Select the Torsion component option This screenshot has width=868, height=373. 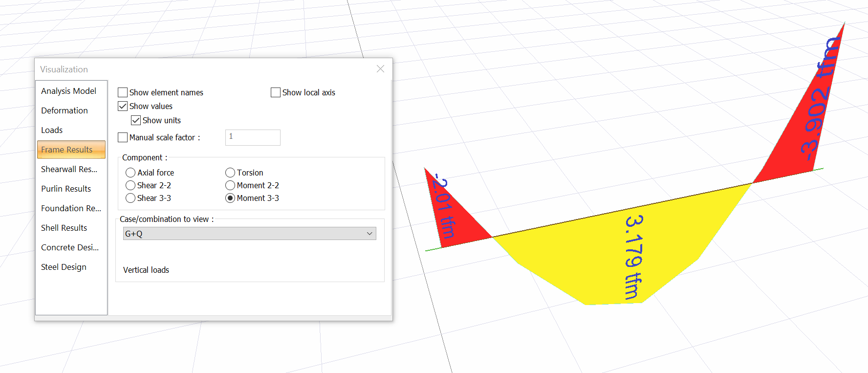[230, 173]
